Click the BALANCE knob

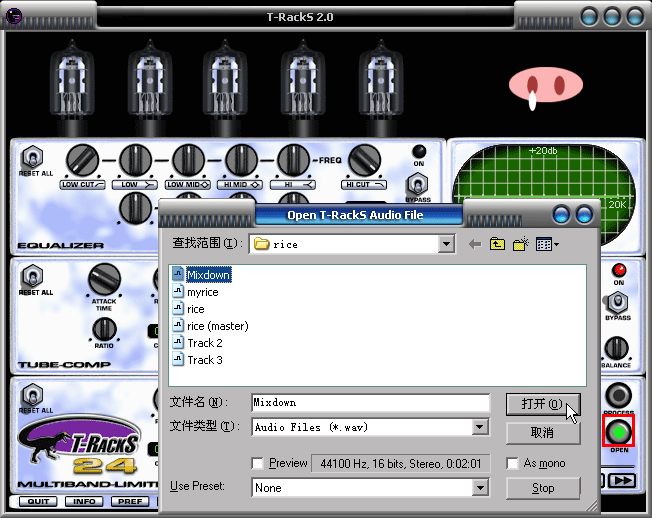[x=616, y=348]
